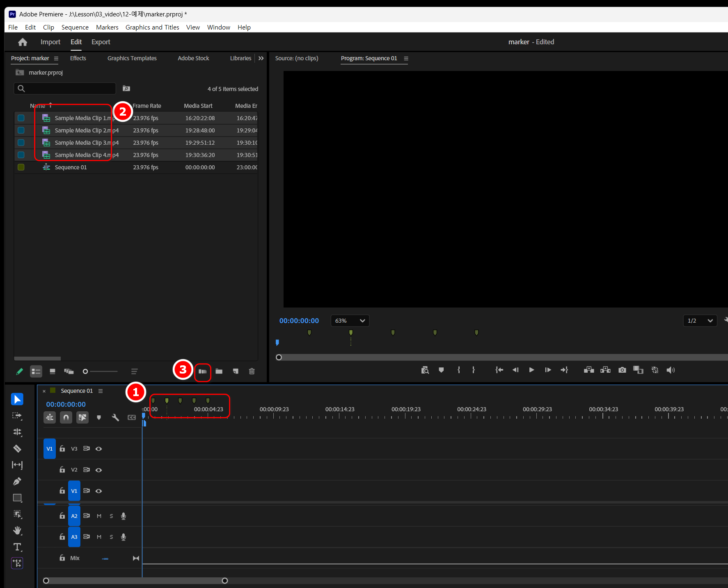Go to the Import workspace
This screenshot has width=728, height=588.
[x=50, y=42]
